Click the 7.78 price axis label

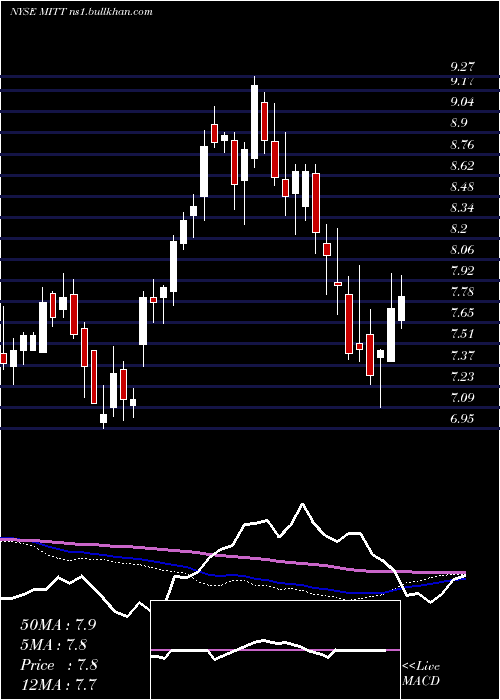click(x=462, y=292)
